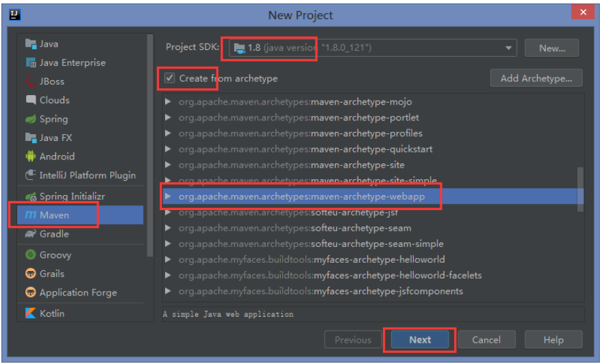Select maven-archetype-webapp row text

(x=301, y=196)
